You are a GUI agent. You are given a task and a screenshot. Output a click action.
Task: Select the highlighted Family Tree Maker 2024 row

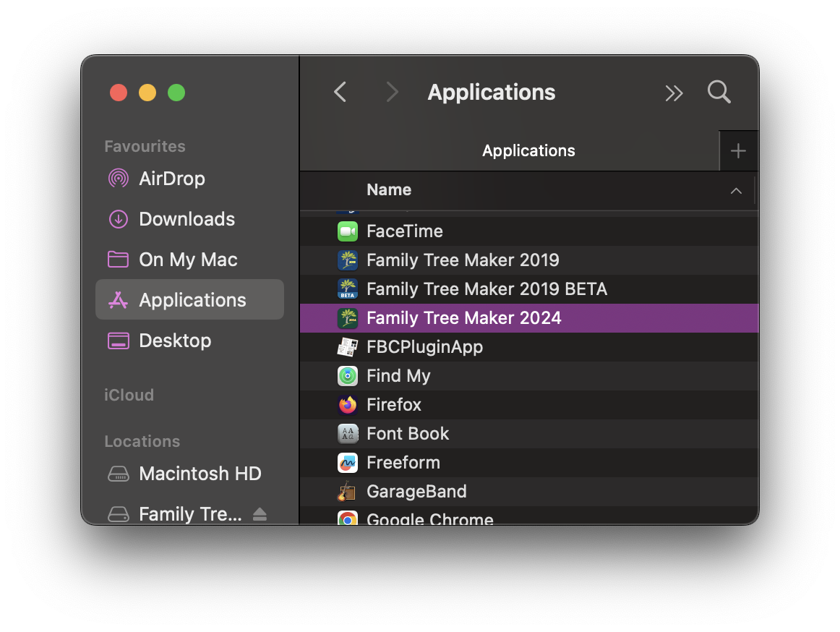coord(529,318)
